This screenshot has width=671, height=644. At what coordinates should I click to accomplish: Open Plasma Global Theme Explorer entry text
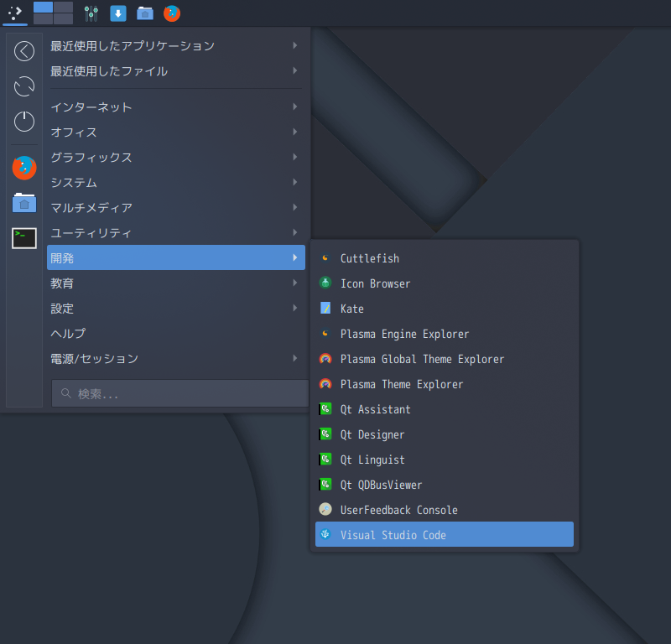tap(423, 359)
